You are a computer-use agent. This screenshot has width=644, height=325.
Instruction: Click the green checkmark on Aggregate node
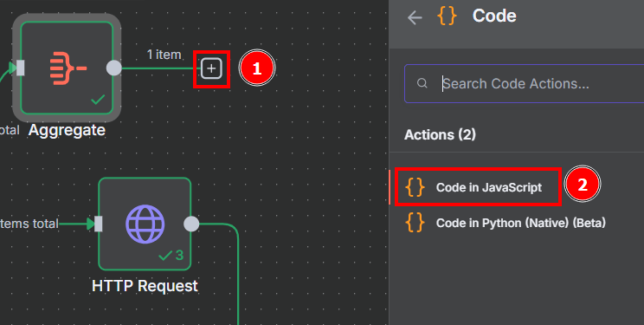pos(98,100)
